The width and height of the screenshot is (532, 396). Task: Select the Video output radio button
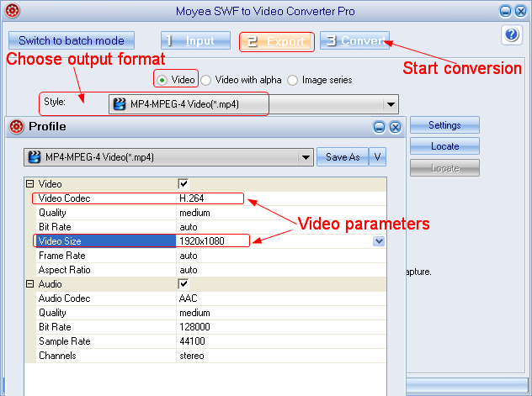162,80
